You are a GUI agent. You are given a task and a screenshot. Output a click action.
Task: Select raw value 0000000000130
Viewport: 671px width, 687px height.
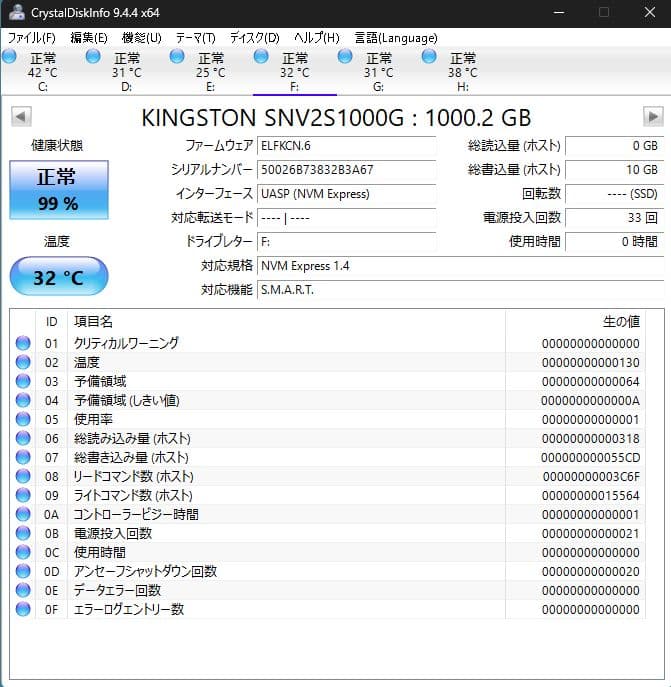590,362
